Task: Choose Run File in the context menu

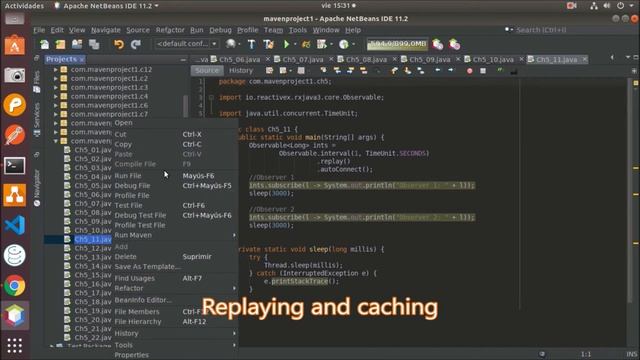Action: tap(175, 176)
